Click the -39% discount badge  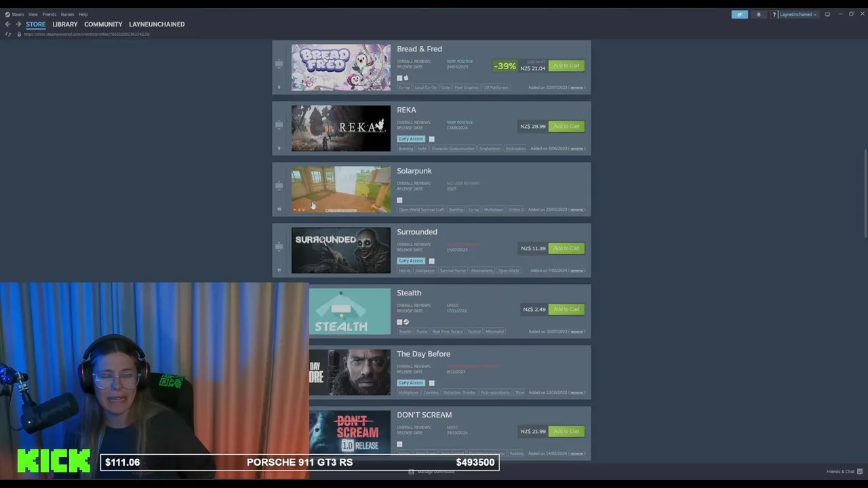pyautogui.click(x=505, y=66)
